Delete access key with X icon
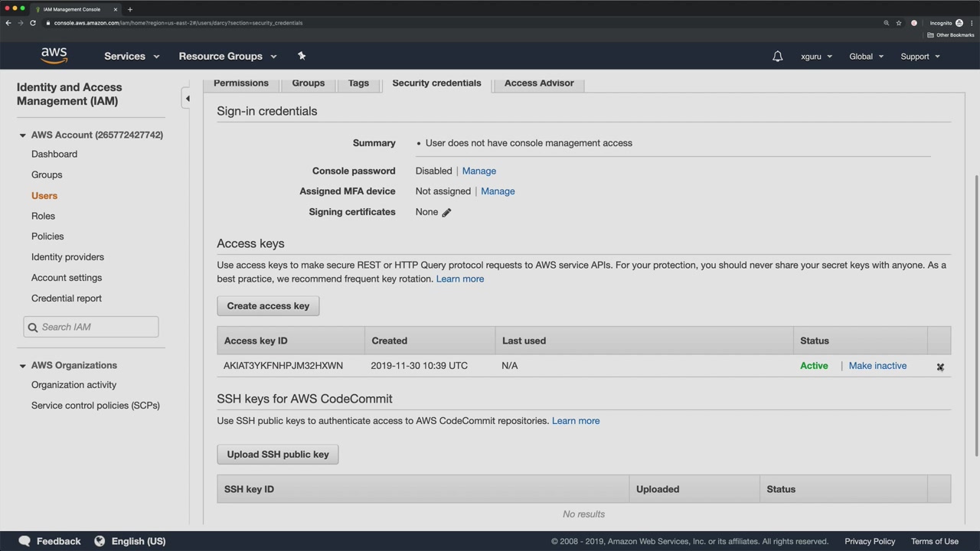Viewport: 980px width, 551px height. (x=940, y=367)
